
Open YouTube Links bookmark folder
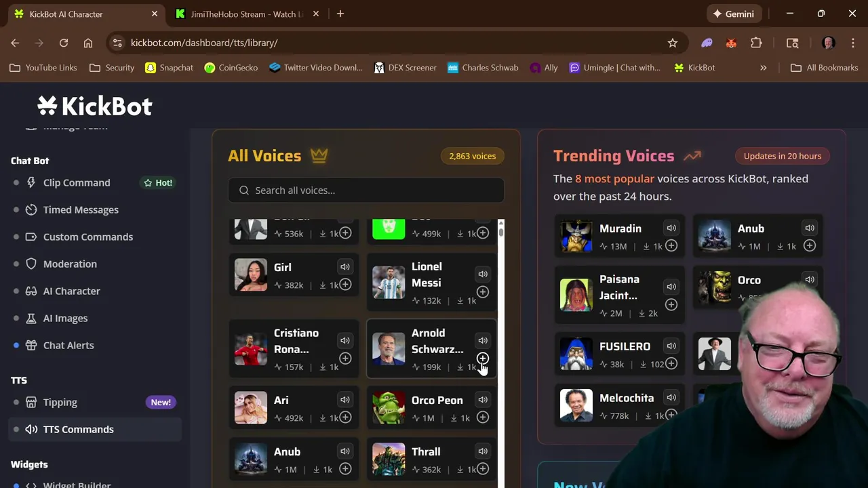click(43, 68)
